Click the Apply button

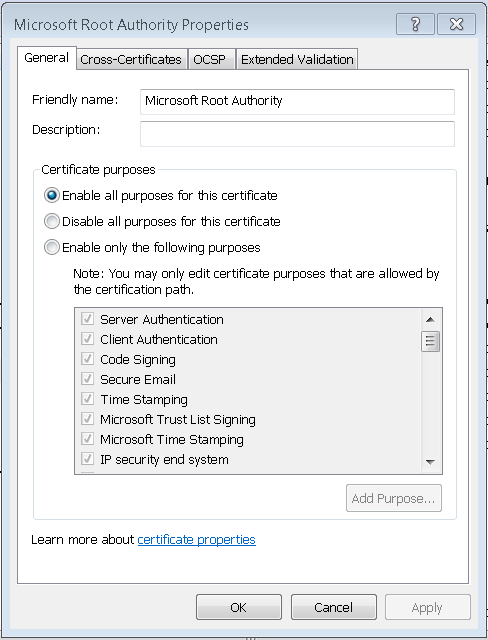(427, 607)
